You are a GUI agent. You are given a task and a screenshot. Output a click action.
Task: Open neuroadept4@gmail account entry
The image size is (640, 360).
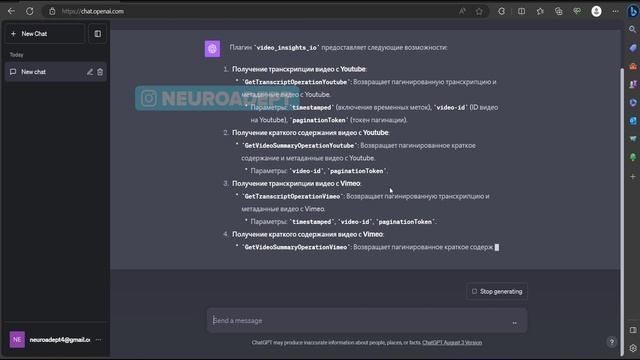(56, 340)
